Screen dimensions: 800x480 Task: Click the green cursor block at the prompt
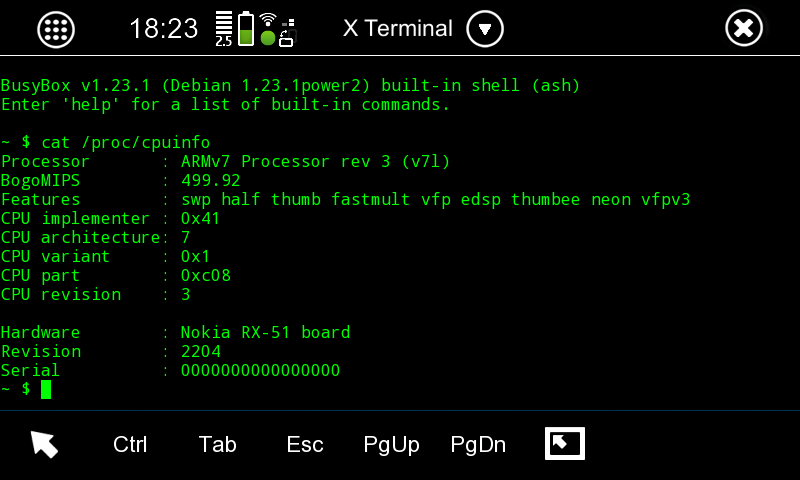coord(46,390)
